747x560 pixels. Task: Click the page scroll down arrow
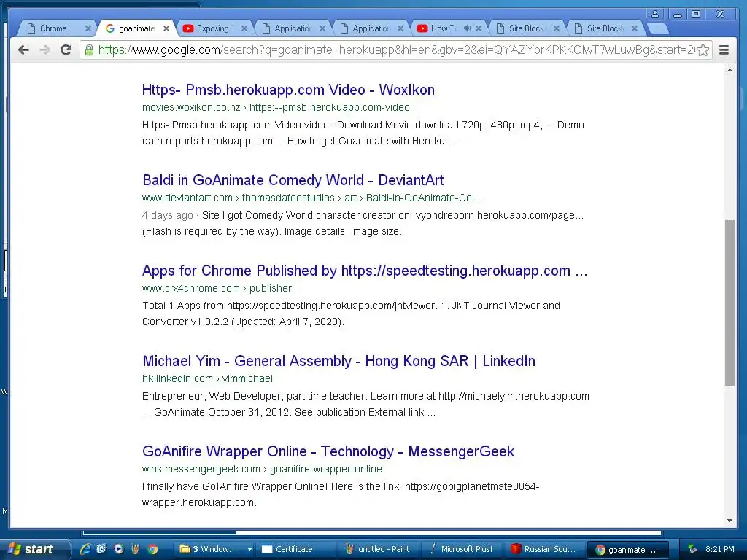pos(729,521)
